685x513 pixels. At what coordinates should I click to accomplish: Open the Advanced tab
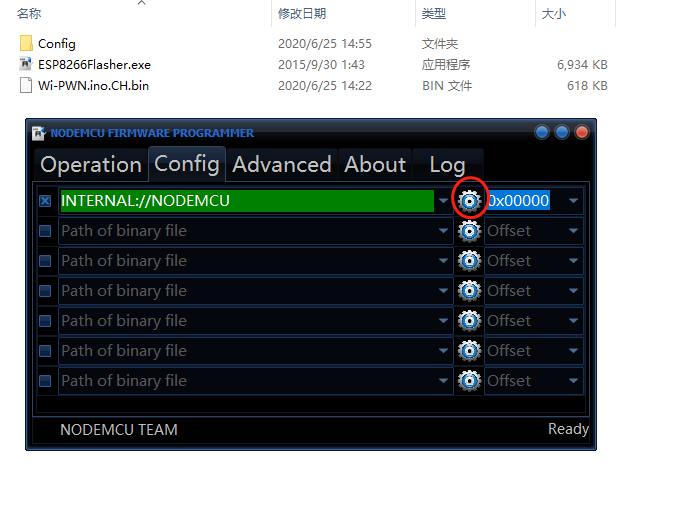click(282, 165)
